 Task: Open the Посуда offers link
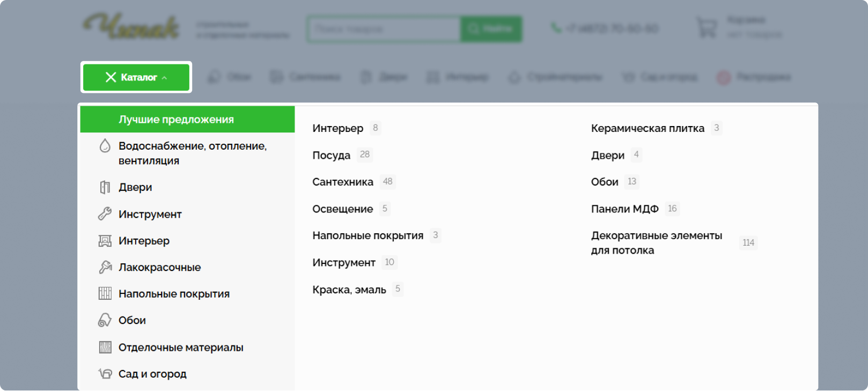click(x=332, y=155)
